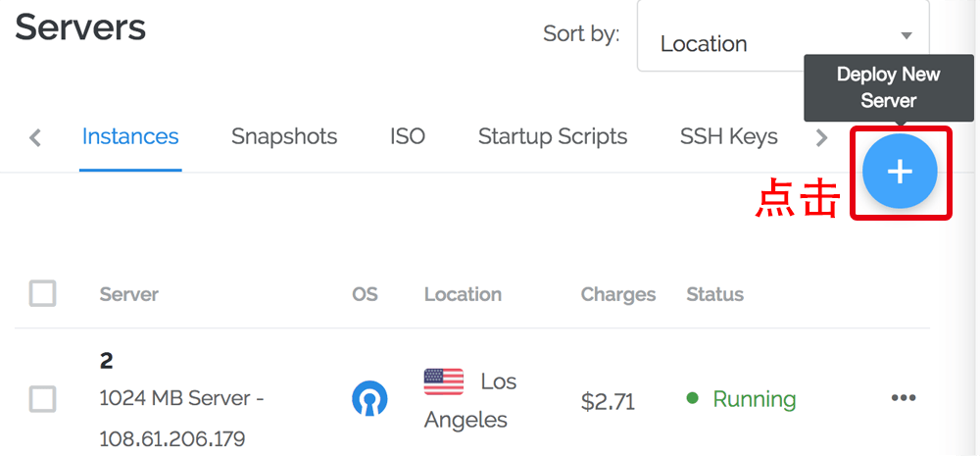Image resolution: width=980 pixels, height=456 pixels.
Task: Click the Location column header
Action: click(x=463, y=294)
